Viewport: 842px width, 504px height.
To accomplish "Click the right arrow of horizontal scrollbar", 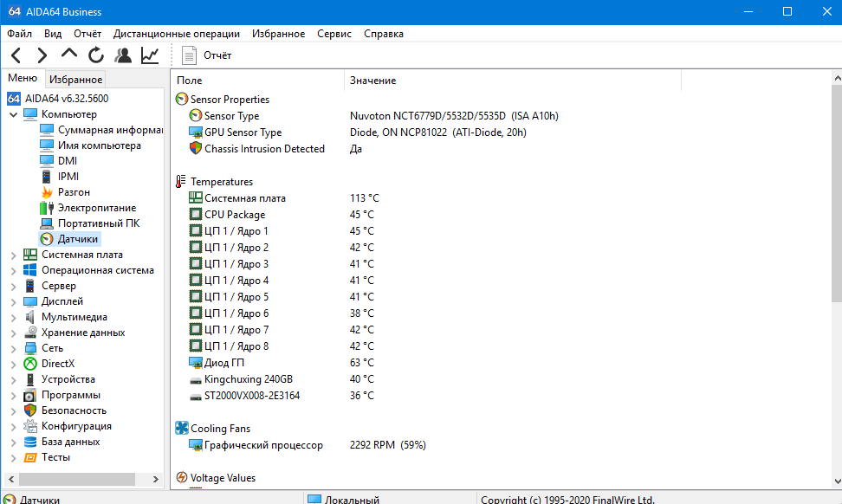I will pyautogui.click(x=156, y=479).
